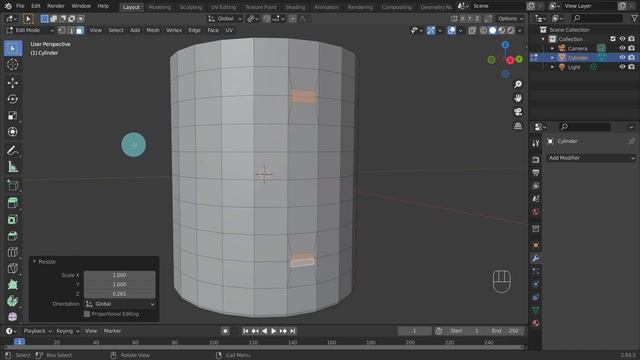
Task: Adjust the End frame 250 field
Action: click(505, 331)
